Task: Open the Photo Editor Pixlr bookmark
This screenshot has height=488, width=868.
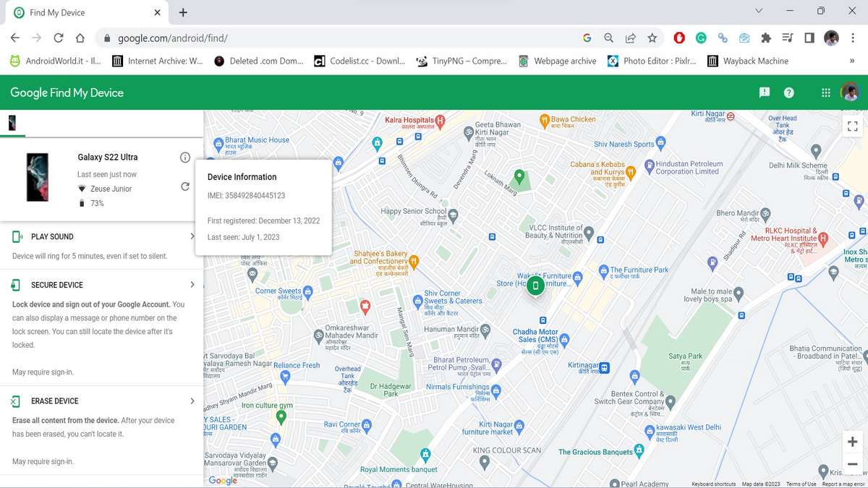Action: (x=652, y=61)
